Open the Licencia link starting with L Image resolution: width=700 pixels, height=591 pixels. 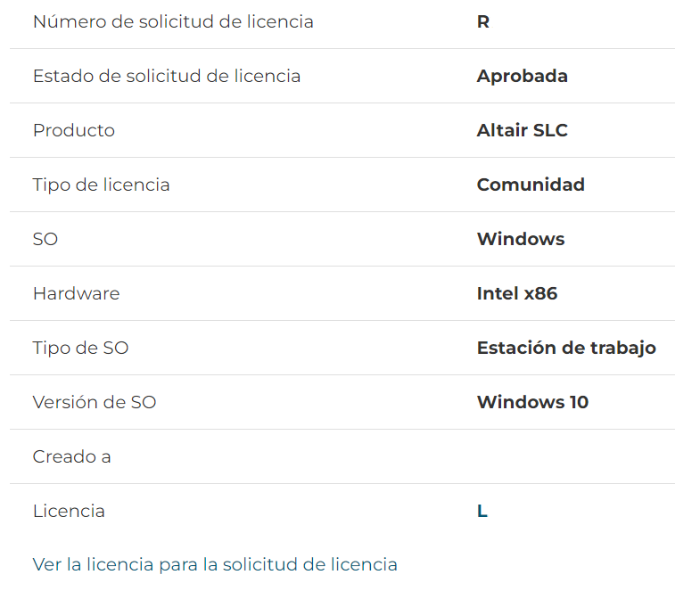pos(482,511)
